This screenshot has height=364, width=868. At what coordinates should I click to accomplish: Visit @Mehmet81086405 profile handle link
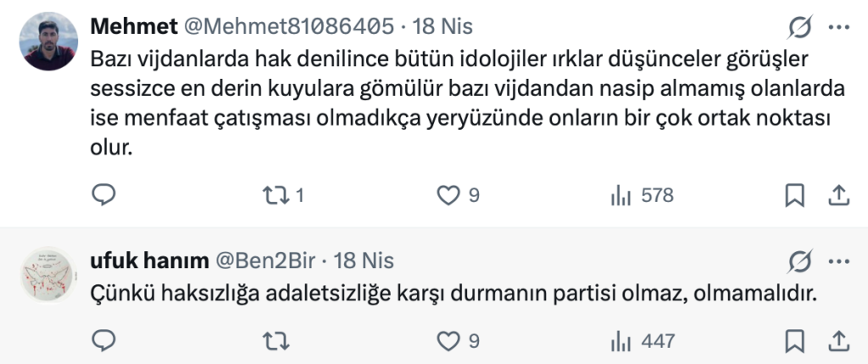[288, 26]
